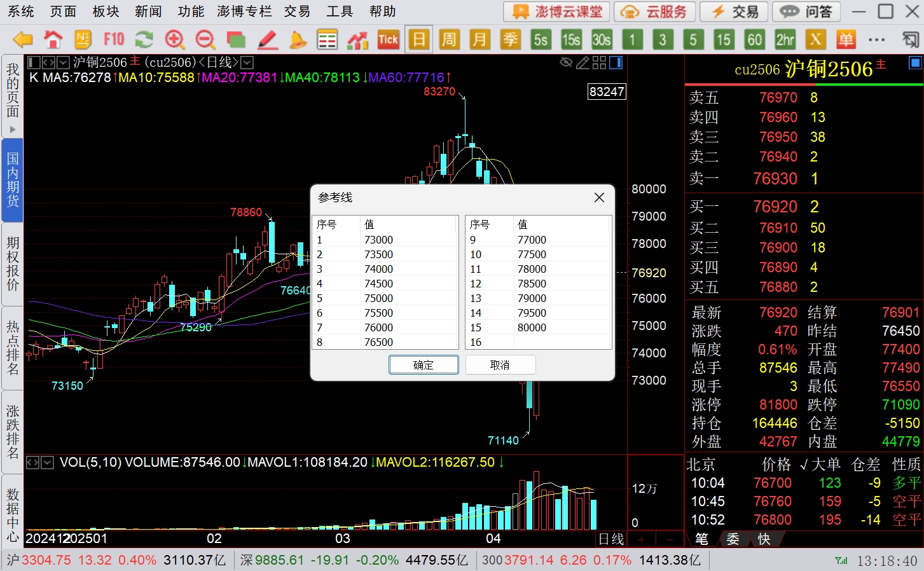Switch to the 60-minute chart period
924x571 pixels.
[x=754, y=39]
